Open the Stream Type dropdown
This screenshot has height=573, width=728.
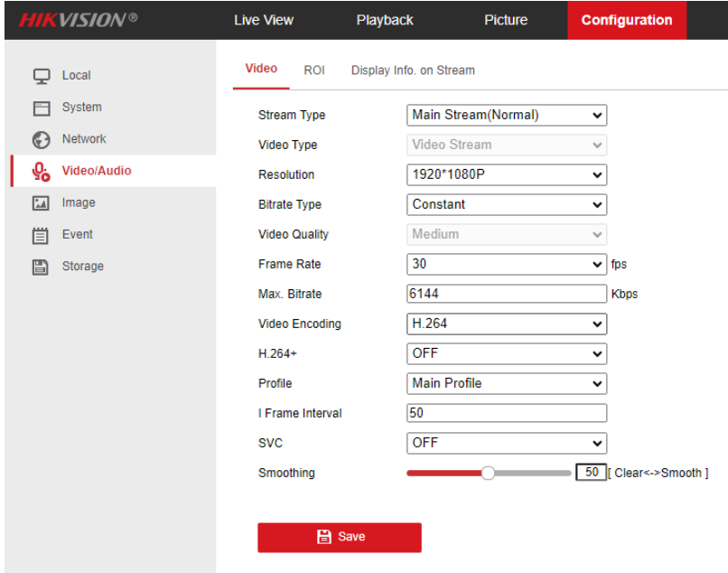[x=506, y=115]
